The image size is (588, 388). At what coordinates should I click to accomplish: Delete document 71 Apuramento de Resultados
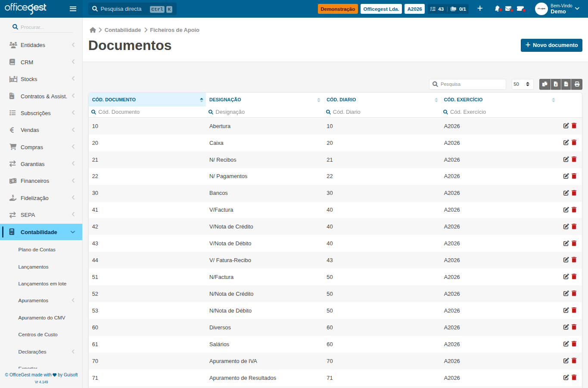click(574, 378)
